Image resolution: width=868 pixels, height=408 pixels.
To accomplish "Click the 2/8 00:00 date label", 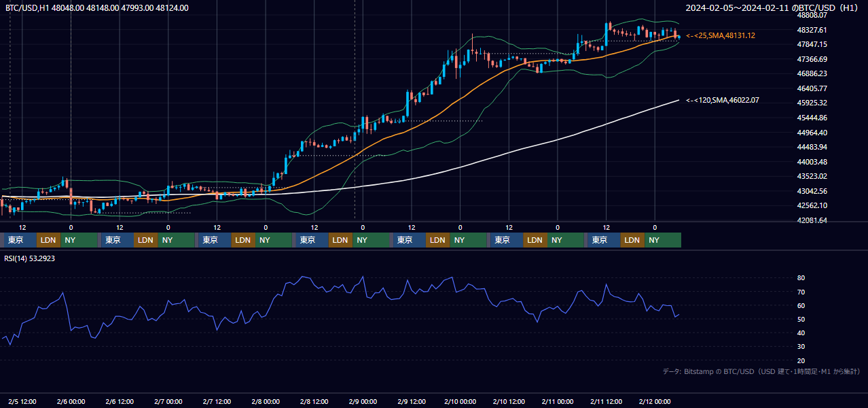I will pyautogui.click(x=266, y=401).
